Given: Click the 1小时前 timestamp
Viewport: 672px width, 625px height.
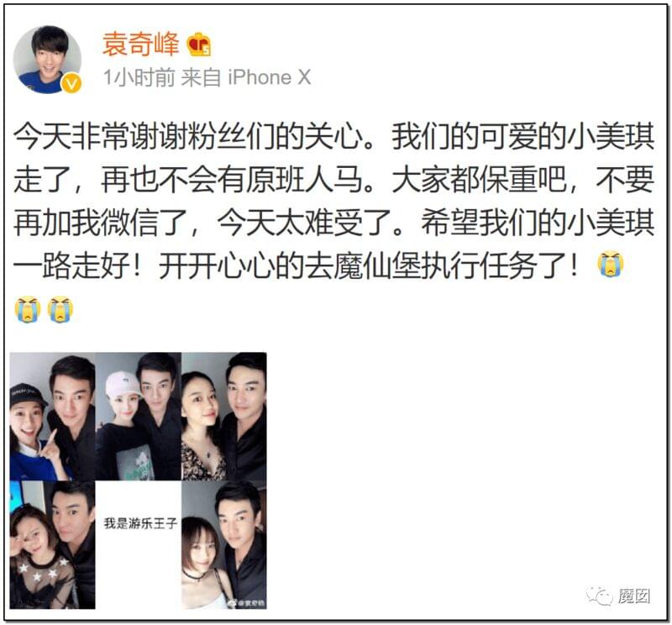Looking at the screenshot, I should pos(139,77).
